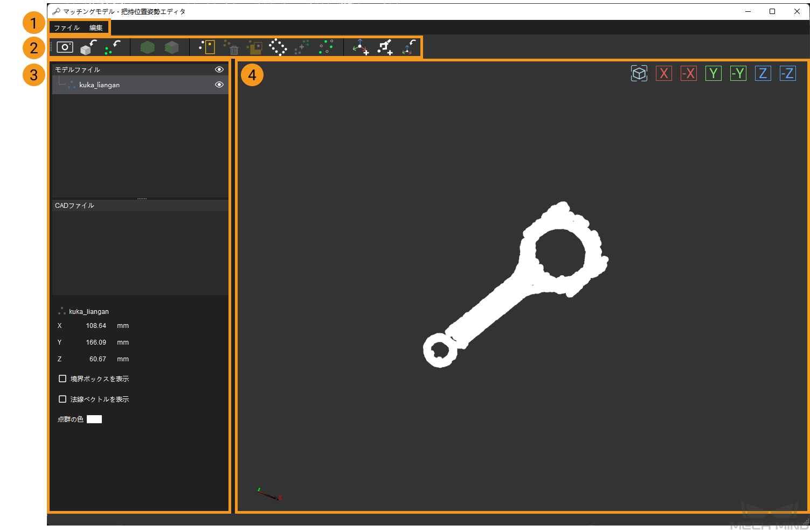Switch to isometric cube view
Screen dimensions: 810x532
(639, 73)
